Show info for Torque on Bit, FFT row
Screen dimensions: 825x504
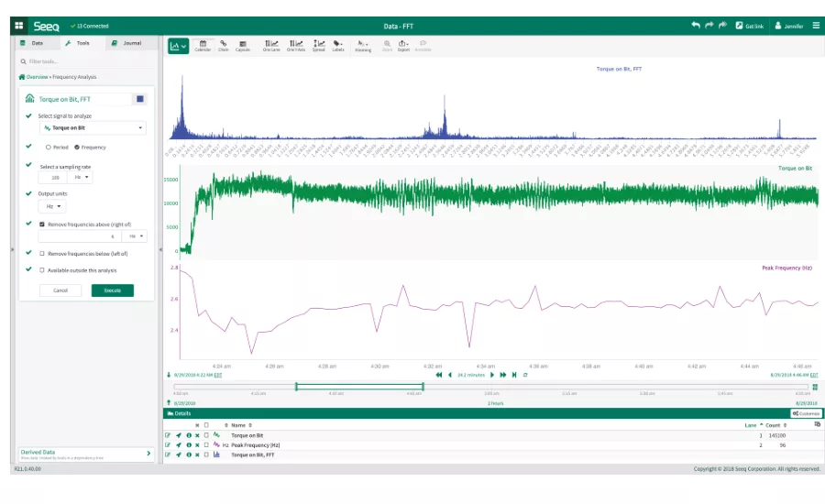(x=188, y=455)
